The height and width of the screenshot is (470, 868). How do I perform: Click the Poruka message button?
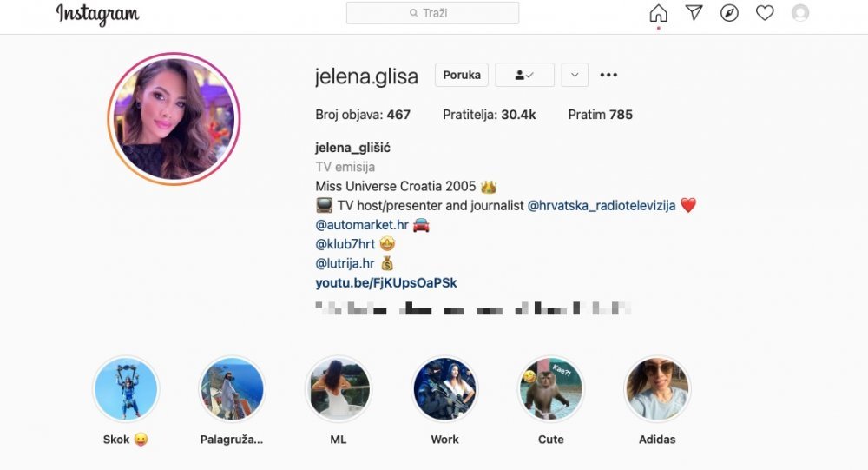click(462, 75)
